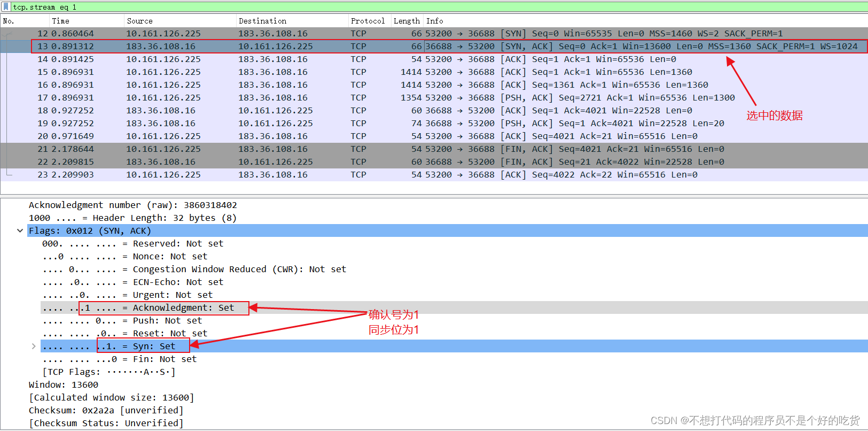Click time 2.209903 in packet 23
Viewport: 868px width, 431px height.
click(73, 175)
